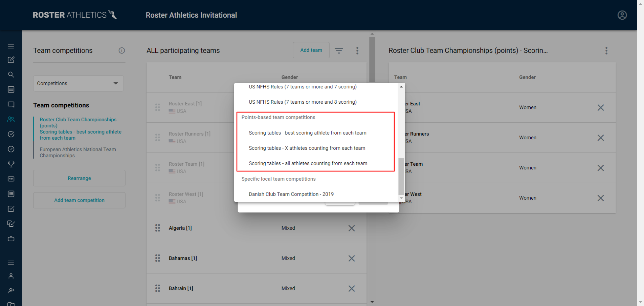Open the search panel in the sidebar
This screenshot has width=644, height=306.
pos(11,75)
